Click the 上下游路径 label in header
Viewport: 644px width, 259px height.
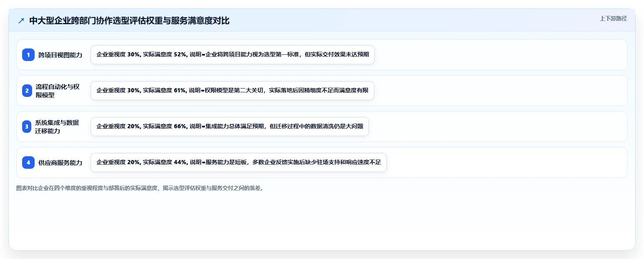point(613,18)
